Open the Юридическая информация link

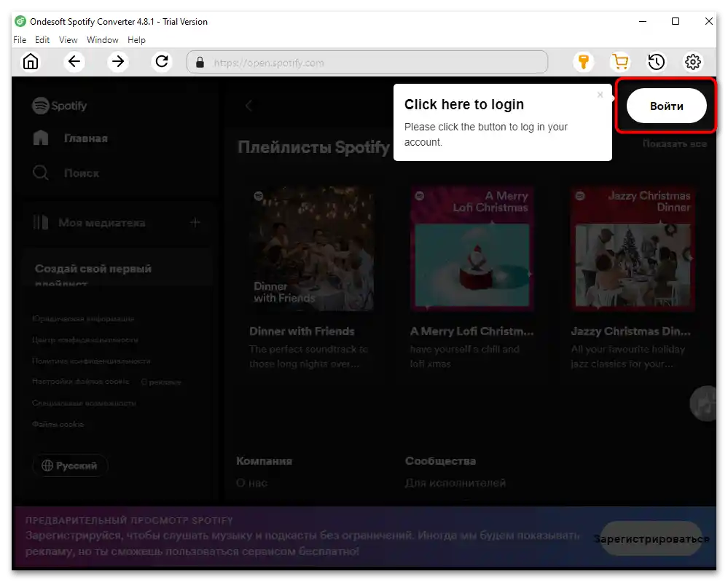click(x=83, y=319)
